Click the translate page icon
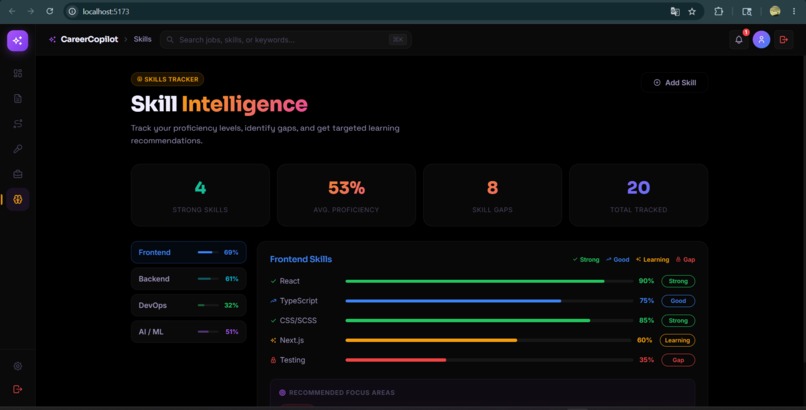 click(x=675, y=11)
